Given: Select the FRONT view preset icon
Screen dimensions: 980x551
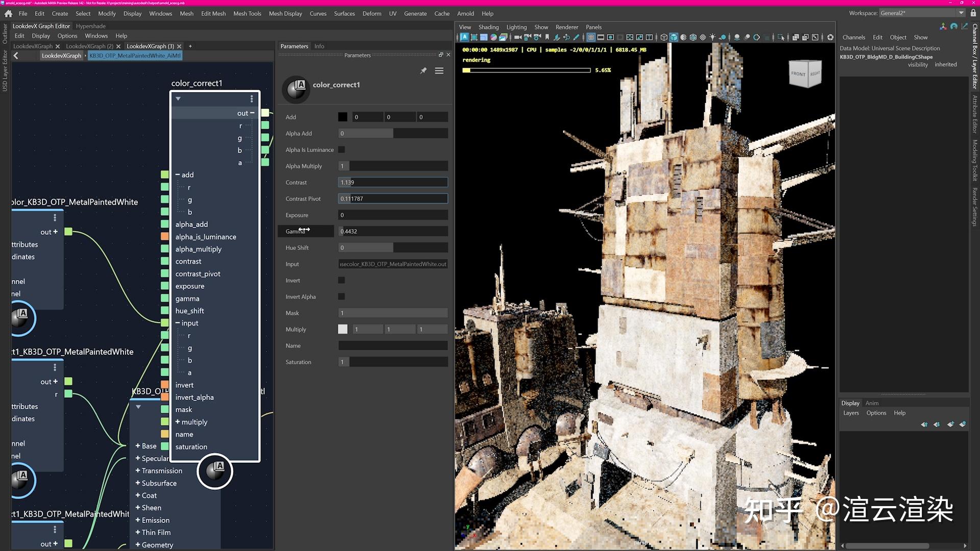Looking at the screenshot, I should tap(799, 76).
